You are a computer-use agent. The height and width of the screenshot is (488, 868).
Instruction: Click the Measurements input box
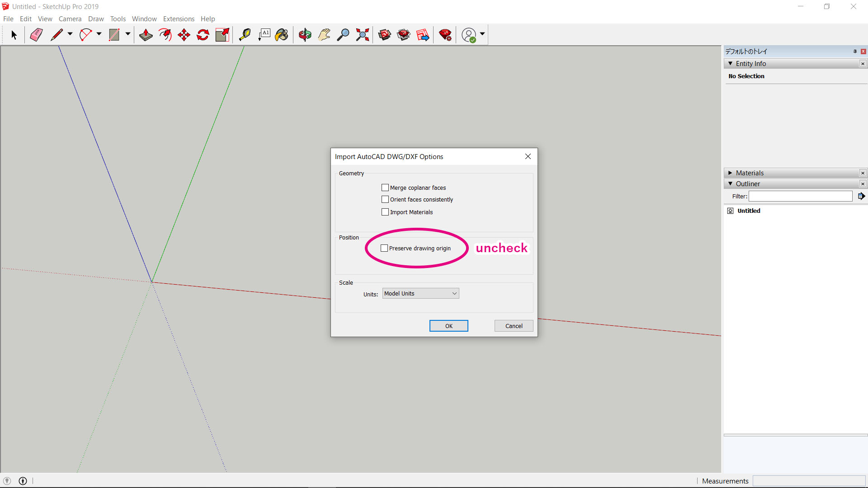click(809, 481)
